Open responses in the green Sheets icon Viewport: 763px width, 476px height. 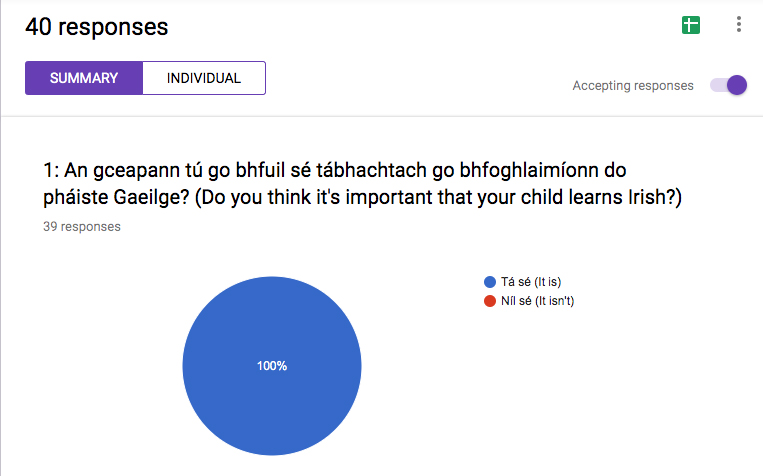coord(690,25)
